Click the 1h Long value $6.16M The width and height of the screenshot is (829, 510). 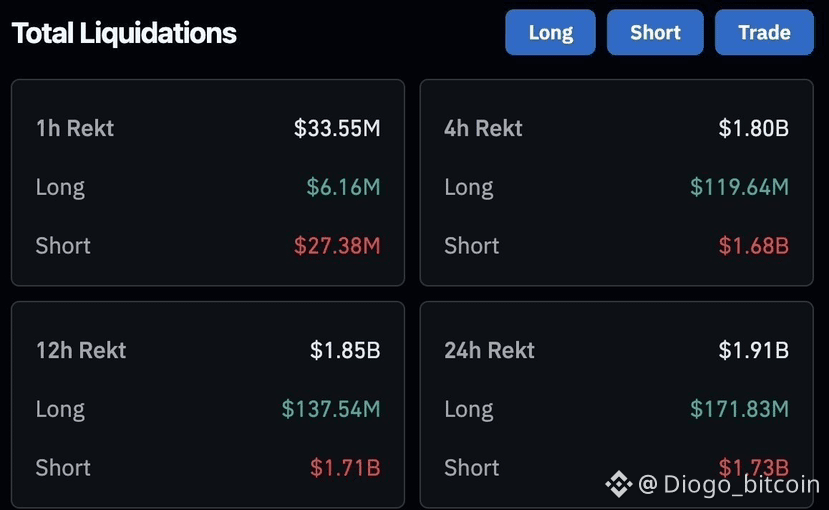[344, 187]
